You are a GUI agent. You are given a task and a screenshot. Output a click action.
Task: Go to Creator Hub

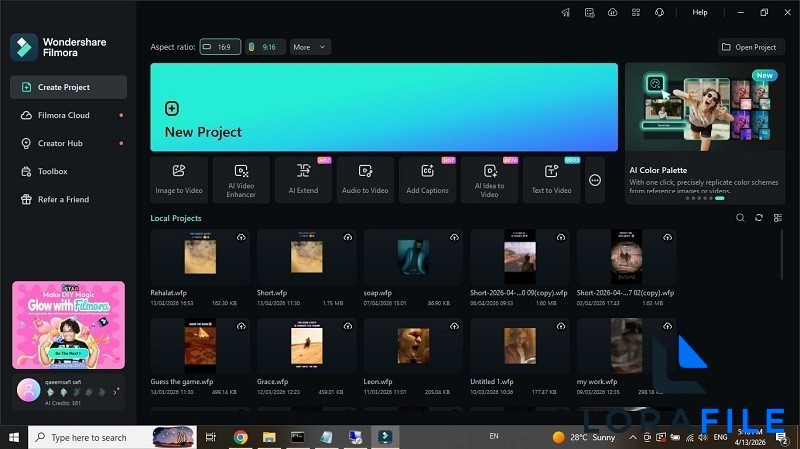[x=68, y=143]
